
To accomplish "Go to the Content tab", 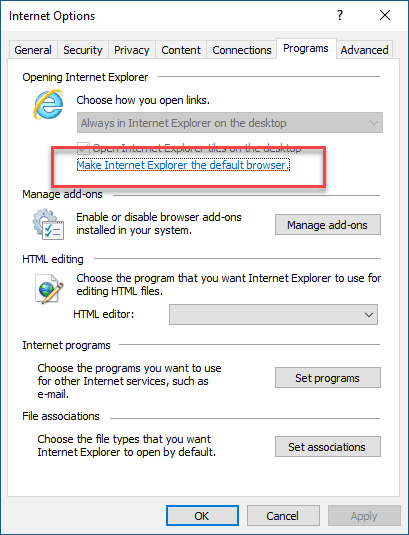I will pyautogui.click(x=181, y=50).
